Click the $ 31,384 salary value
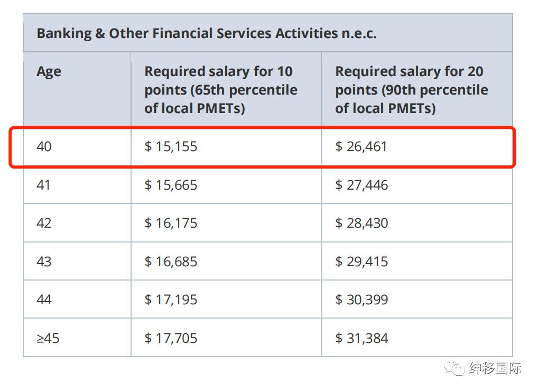This screenshot has width=539, height=392. click(361, 338)
